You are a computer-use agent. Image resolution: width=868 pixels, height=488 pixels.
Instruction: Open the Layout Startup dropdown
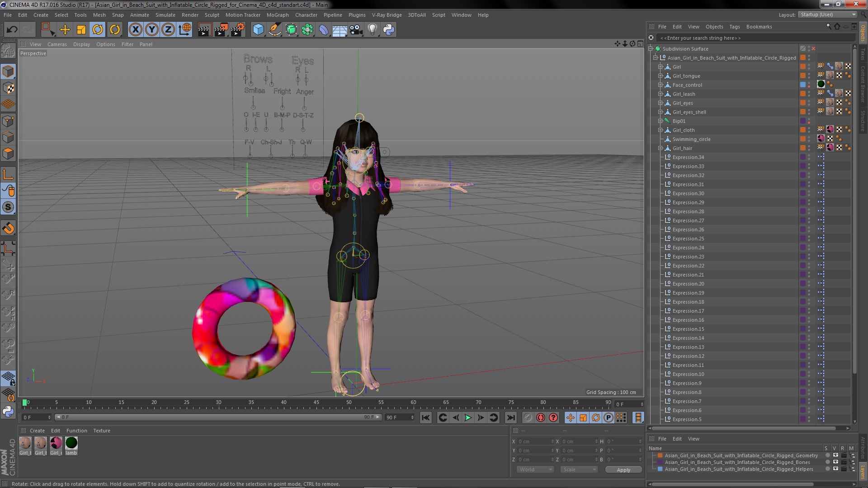(x=827, y=14)
